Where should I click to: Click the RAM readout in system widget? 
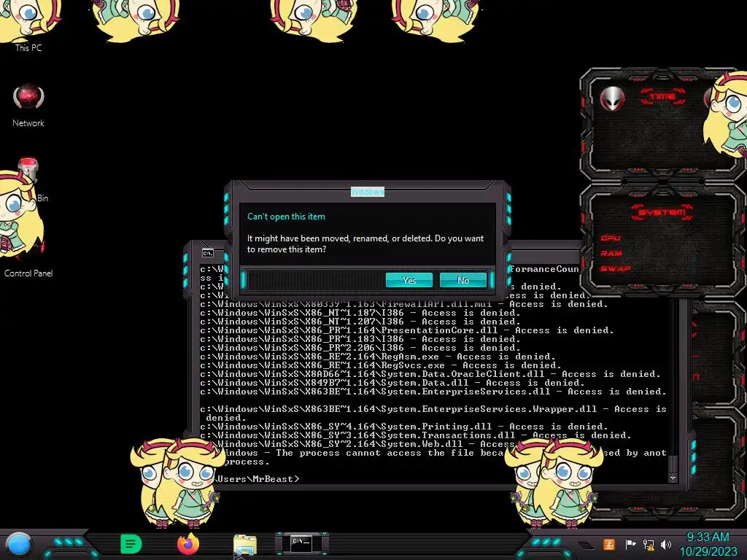(611, 253)
